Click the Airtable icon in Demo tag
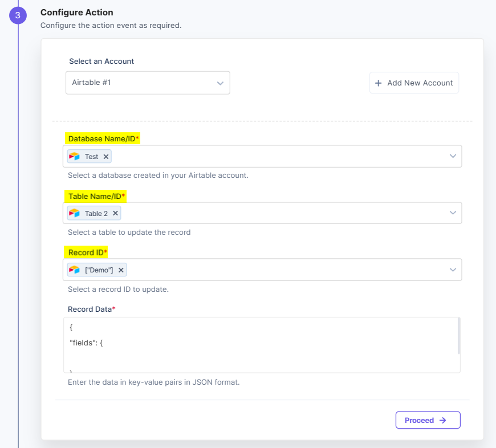The width and height of the screenshot is (496, 448). (74, 270)
